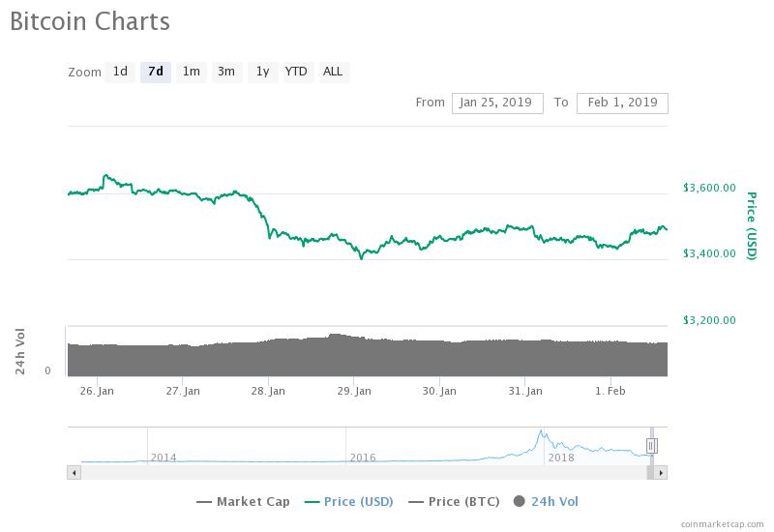Viewport: 774px width, 532px height.
Task: Select the 3m zoom range
Action: (226, 72)
